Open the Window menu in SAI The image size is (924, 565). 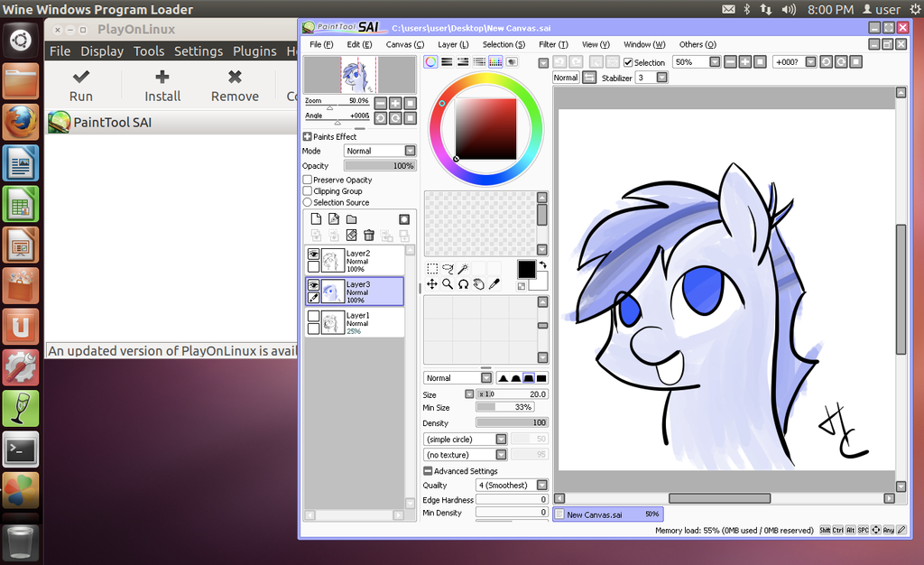point(643,44)
